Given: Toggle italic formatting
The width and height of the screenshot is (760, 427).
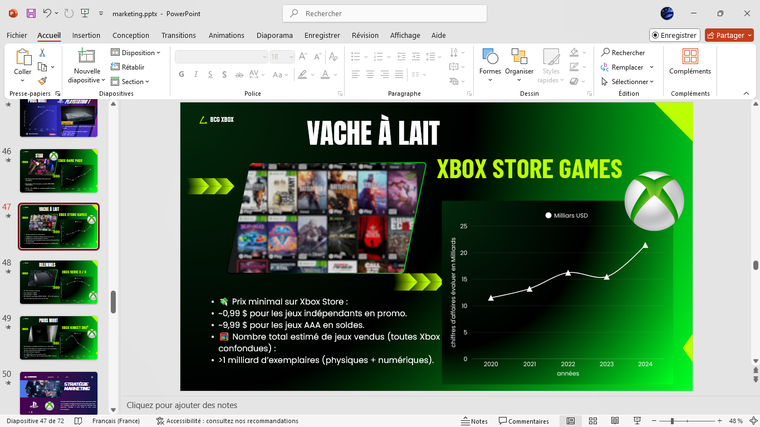Looking at the screenshot, I should click(x=196, y=75).
